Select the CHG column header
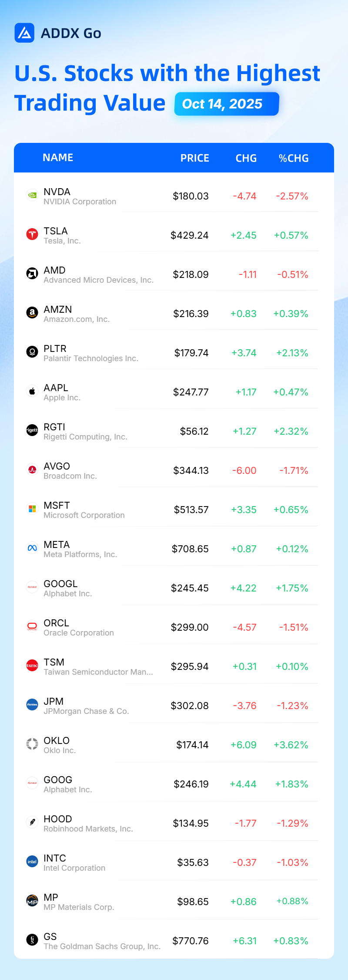Image resolution: width=348 pixels, height=980 pixels. (x=246, y=158)
